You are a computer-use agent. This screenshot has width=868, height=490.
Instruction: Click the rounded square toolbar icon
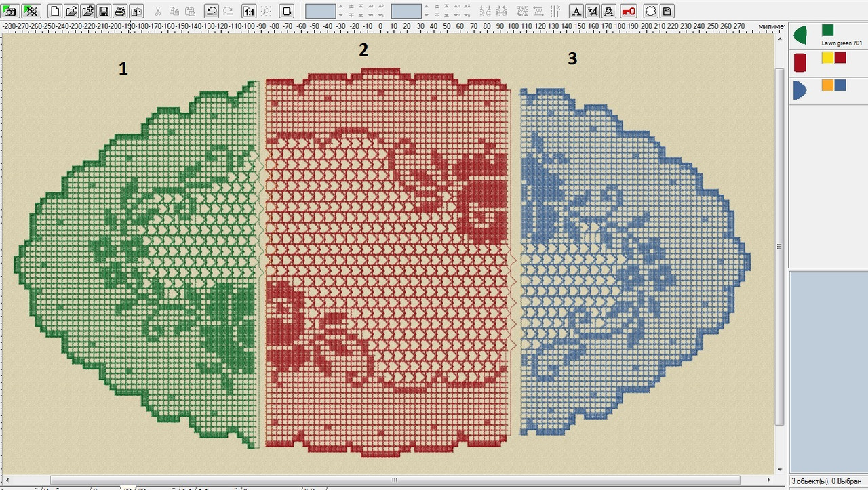[x=287, y=11]
